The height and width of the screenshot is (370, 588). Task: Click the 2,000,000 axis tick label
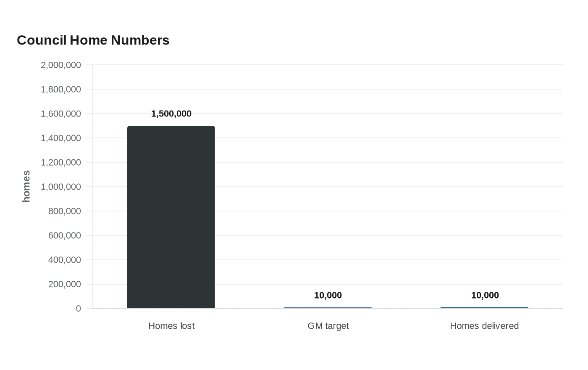click(61, 65)
